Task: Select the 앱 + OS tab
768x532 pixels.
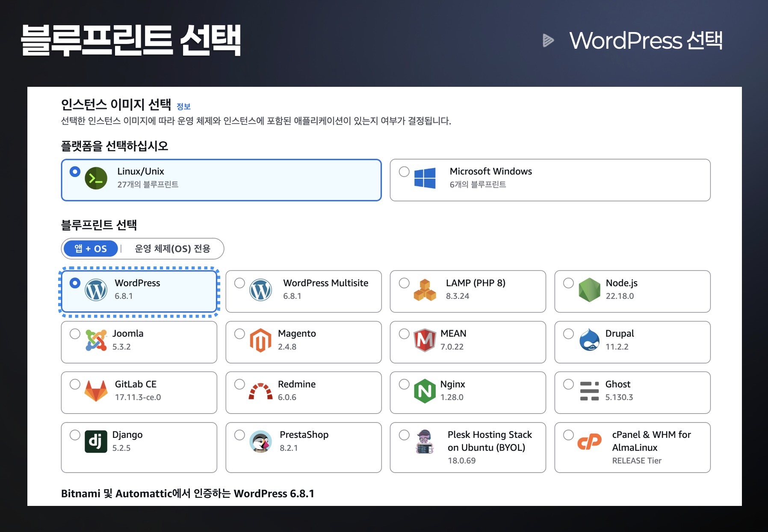Action: (90, 248)
